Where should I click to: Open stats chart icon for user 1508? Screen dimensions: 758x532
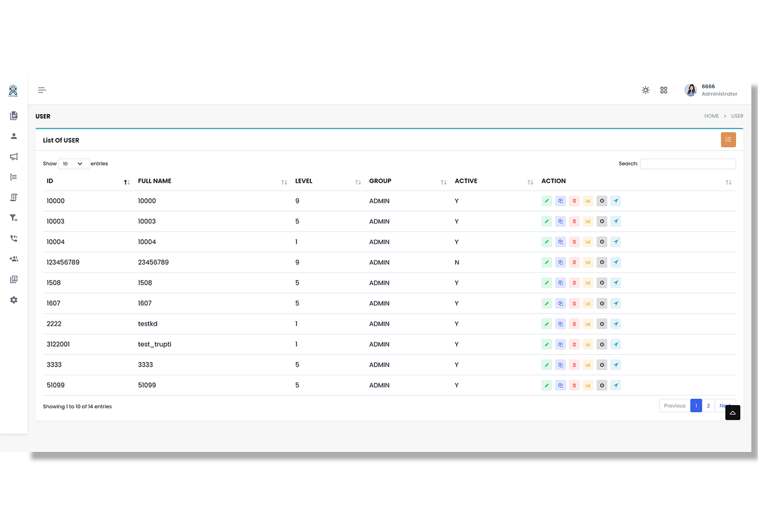pyautogui.click(x=588, y=283)
